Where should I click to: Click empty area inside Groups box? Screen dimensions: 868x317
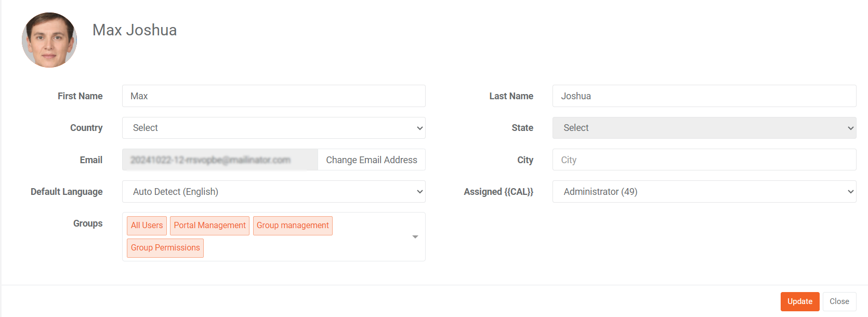pos(307,248)
